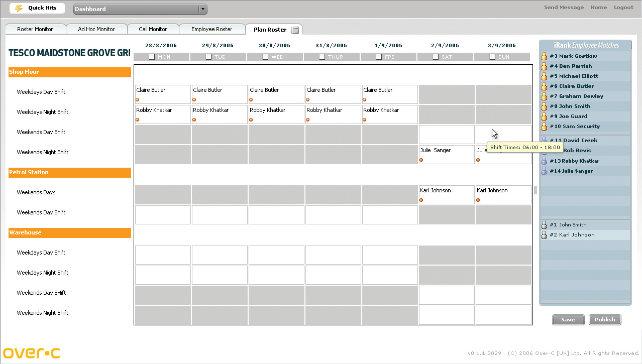Click the calendar icon beside Plan Roster tab

295,30
